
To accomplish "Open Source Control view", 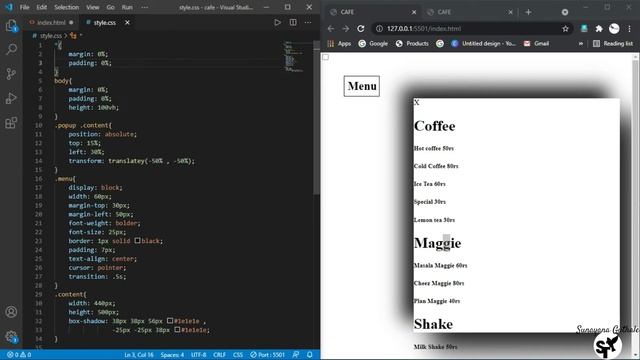I will [x=11, y=74].
